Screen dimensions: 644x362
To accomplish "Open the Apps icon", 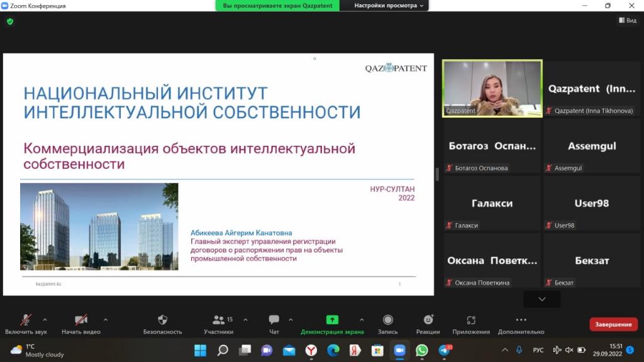I will (x=470, y=320).
